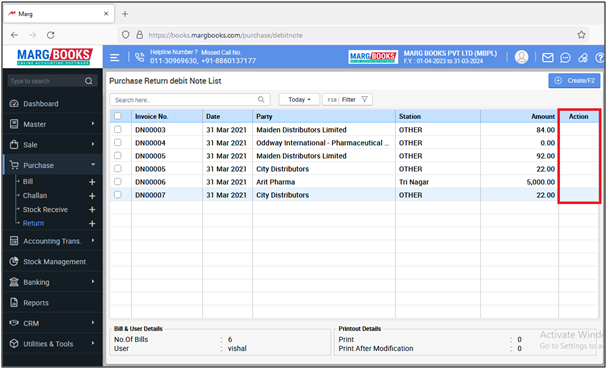Click the Reports document icon
Image resolution: width=608 pixels, height=369 pixels.
coord(14,302)
